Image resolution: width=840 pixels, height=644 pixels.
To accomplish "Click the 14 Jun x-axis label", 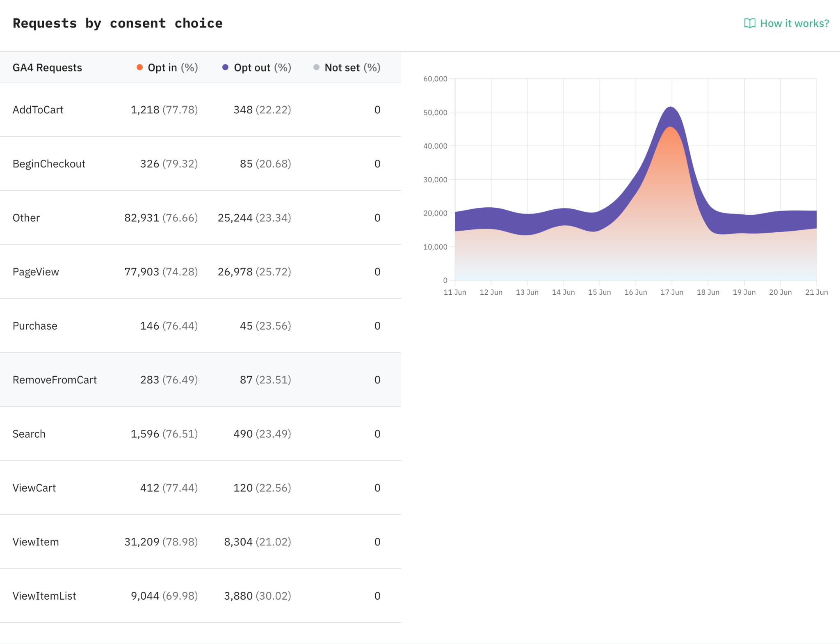I will pyautogui.click(x=563, y=292).
